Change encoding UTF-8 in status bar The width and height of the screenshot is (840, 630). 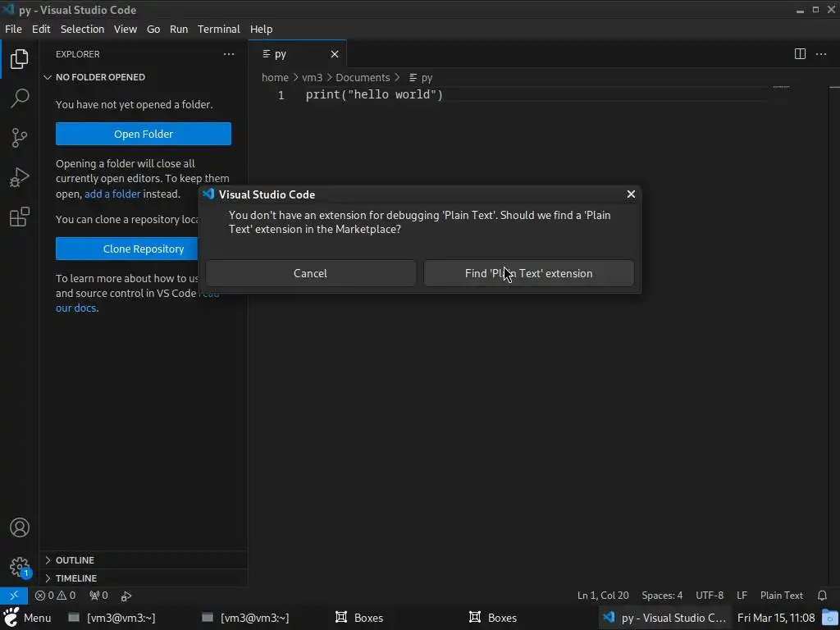point(710,596)
